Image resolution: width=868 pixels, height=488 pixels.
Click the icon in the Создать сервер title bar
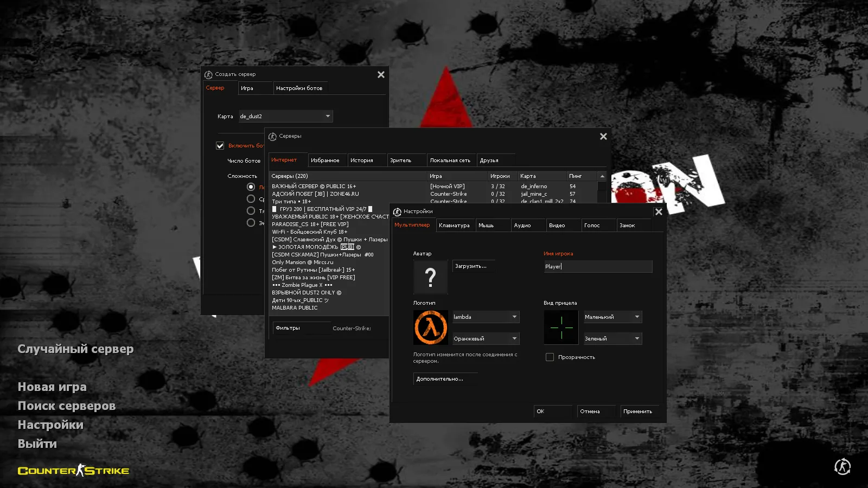(x=209, y=74)
